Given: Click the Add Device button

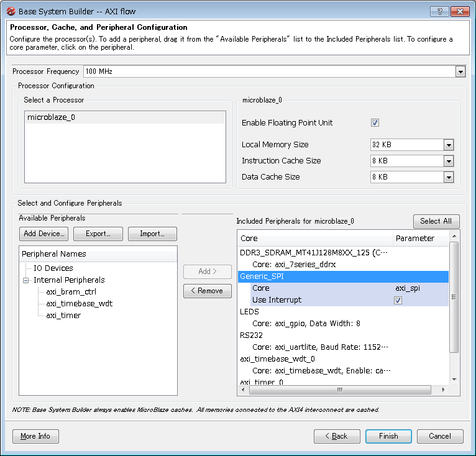Looking at the screenshot, I should 43,234.
